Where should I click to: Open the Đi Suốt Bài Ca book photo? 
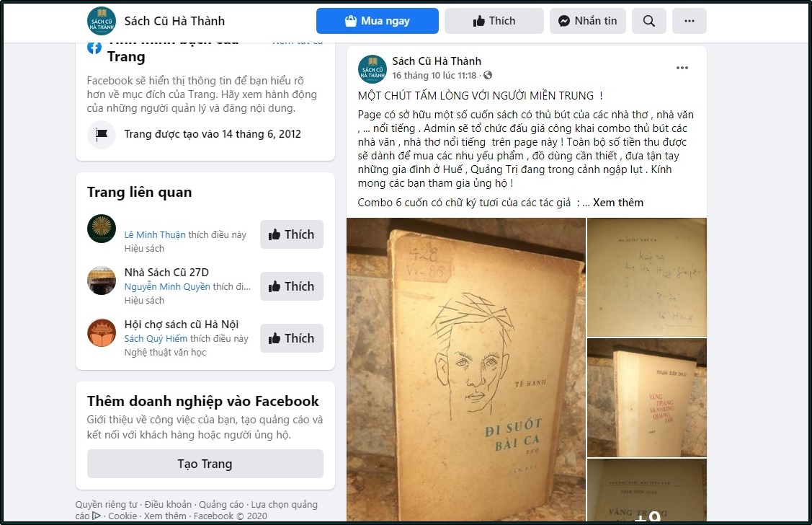(466, 369)
